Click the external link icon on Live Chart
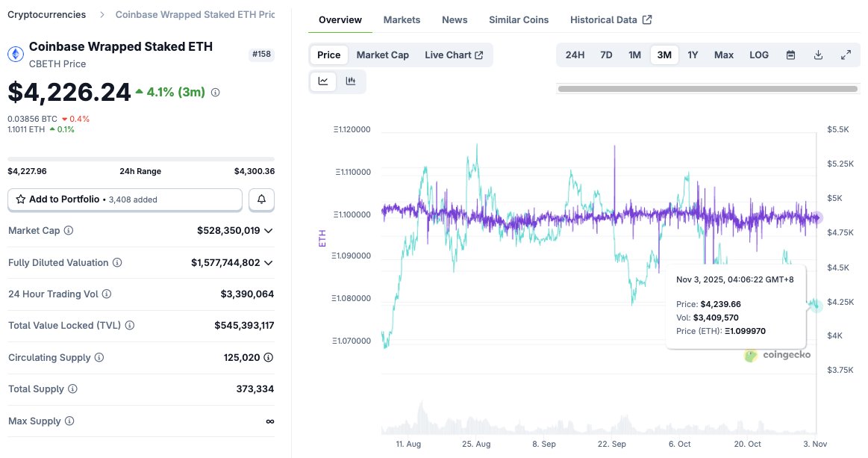Image resolution: width=868 pixels, height=458 pixels. [479, 55]
